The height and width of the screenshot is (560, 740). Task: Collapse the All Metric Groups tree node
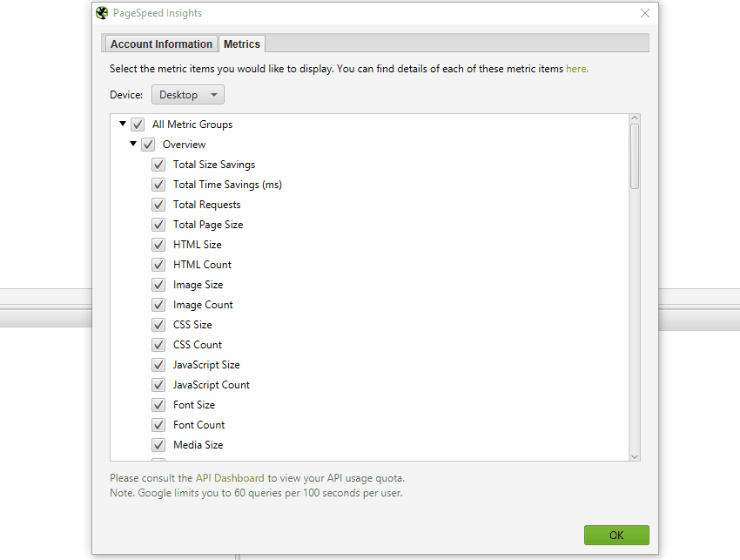[123, 124]
